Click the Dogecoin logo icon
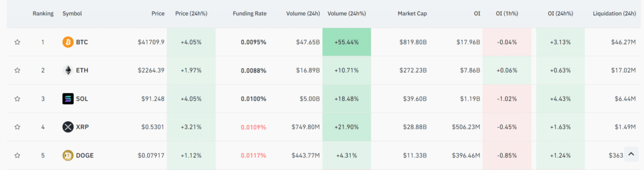This screenshot has height=170, width=644. coord(68,155)
